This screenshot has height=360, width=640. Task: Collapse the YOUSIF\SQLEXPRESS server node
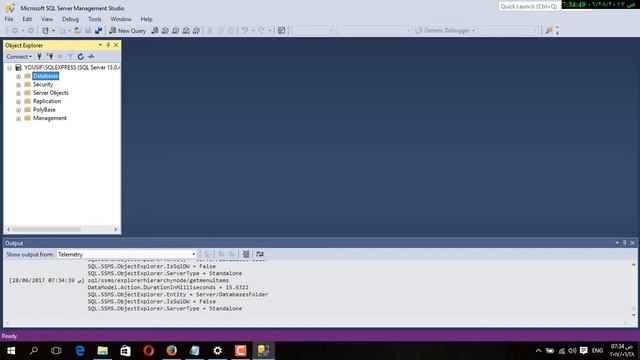9,68
